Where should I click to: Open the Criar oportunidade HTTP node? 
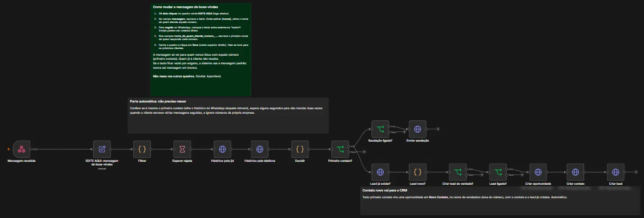pyautogui.click(x=538, y=172)
